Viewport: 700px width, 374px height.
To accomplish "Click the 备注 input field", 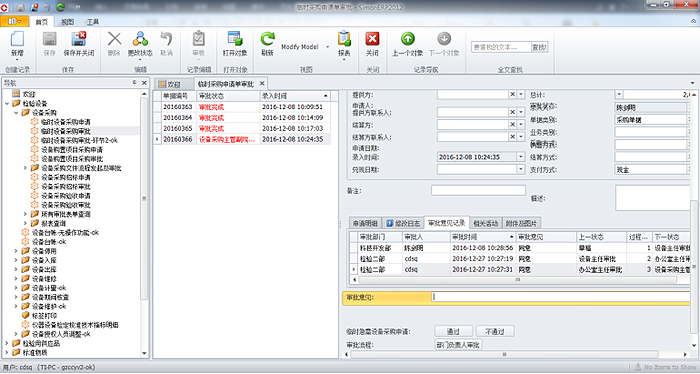I will tap(478, 191).
